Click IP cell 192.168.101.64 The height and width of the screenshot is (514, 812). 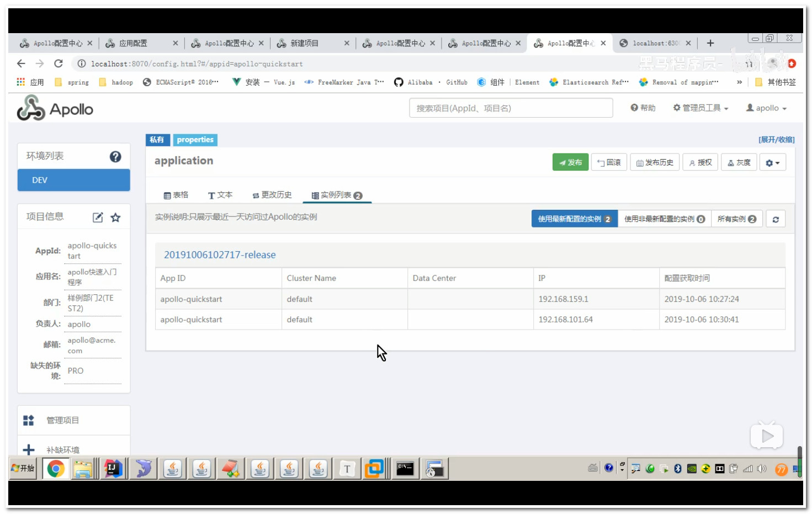coord(565,320)
